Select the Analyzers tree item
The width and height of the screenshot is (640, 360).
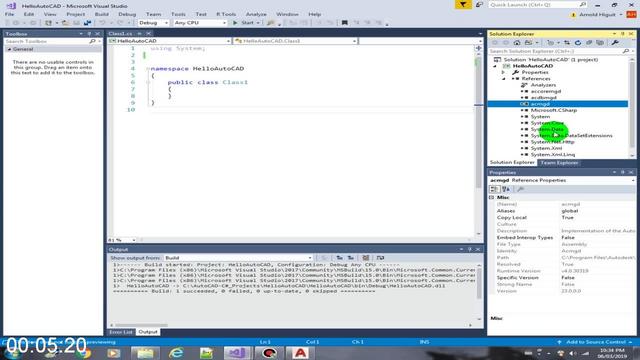(543, 85)
